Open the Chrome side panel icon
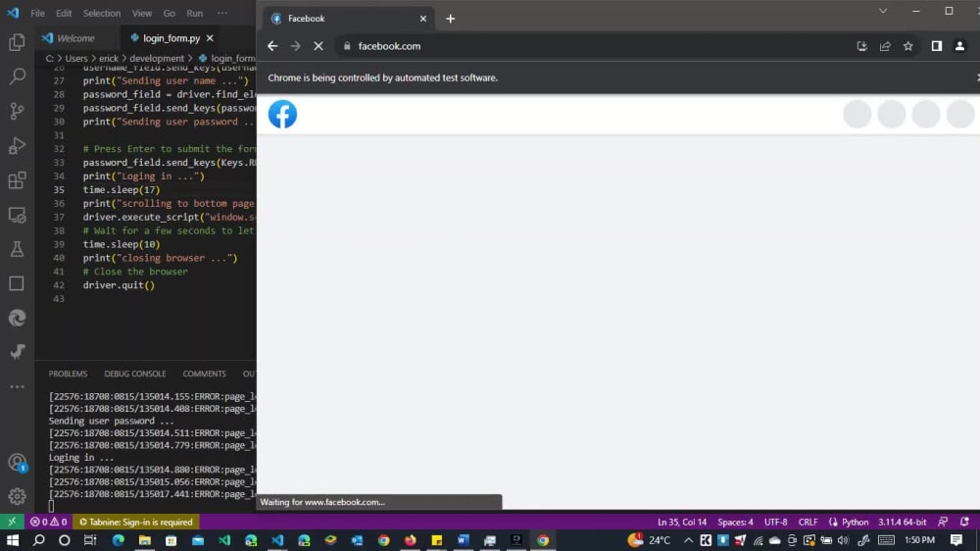980x551 pixels. click(x=936, y=46)
